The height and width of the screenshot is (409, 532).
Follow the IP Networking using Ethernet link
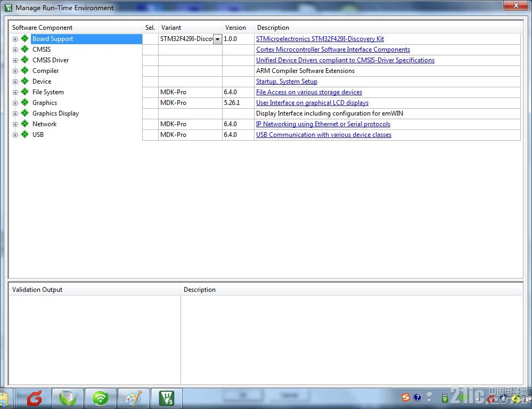point(323,124)
